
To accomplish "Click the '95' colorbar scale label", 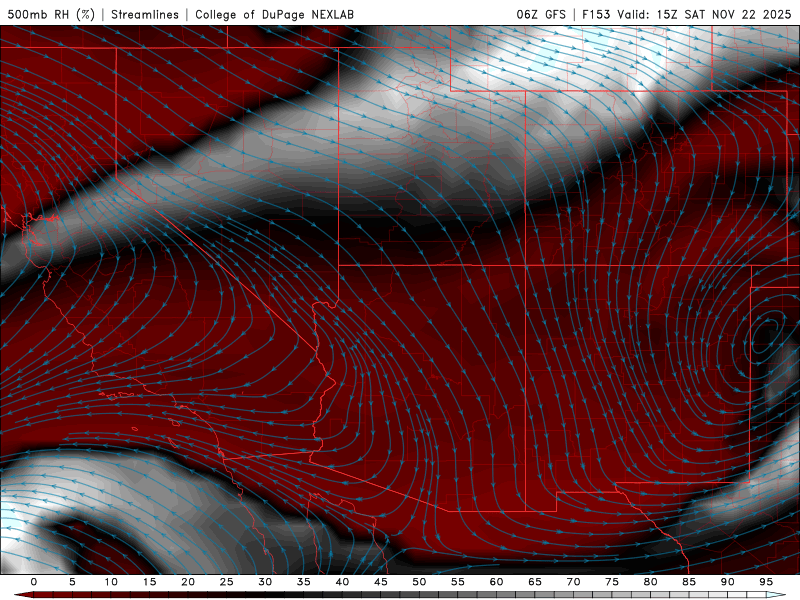I will pyautogui.click(x=766, y=582).
